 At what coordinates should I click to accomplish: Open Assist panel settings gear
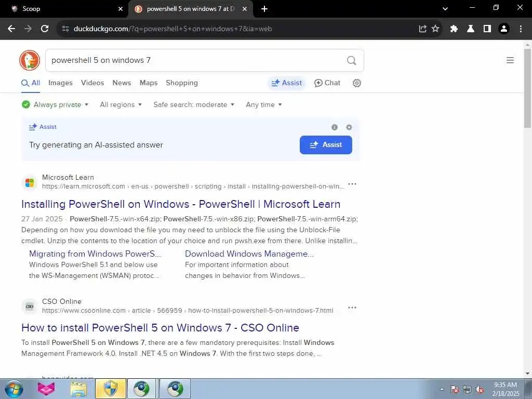349,127
